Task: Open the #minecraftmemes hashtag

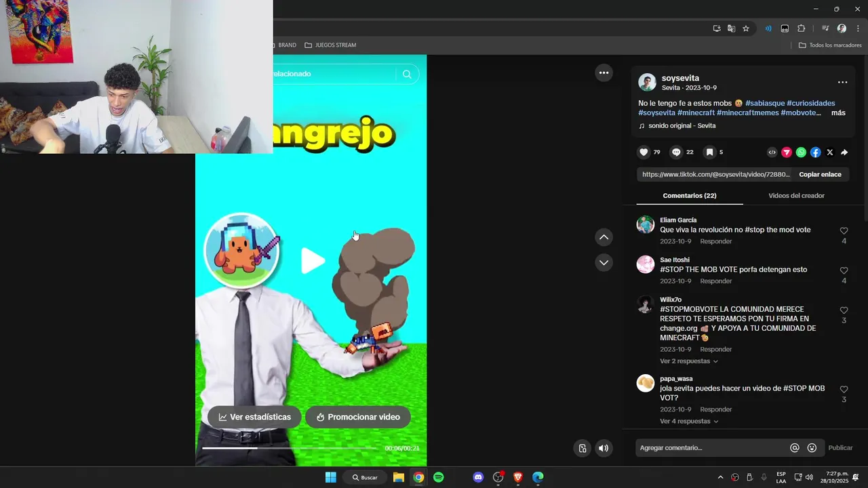Action: [x=747, y=113]
